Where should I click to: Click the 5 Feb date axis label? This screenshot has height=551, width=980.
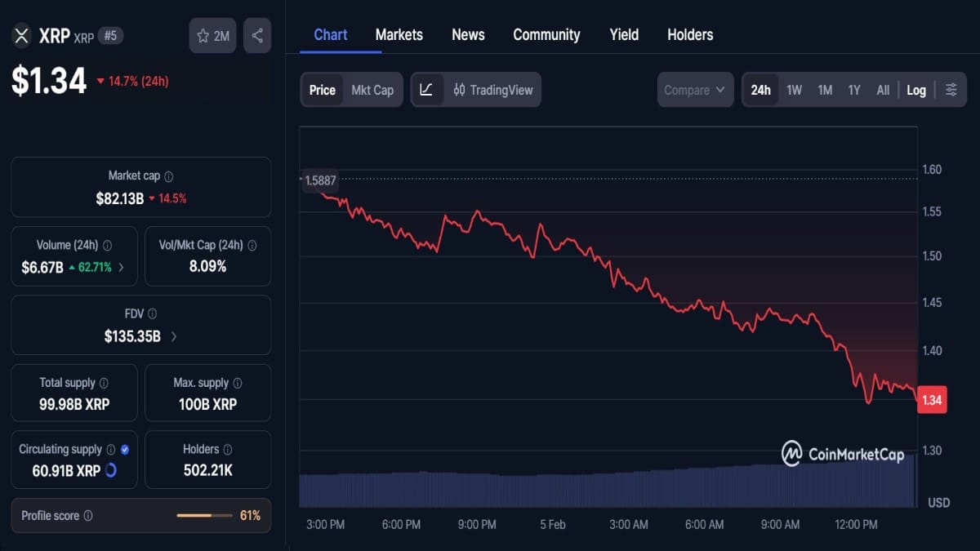click(553, 525)
